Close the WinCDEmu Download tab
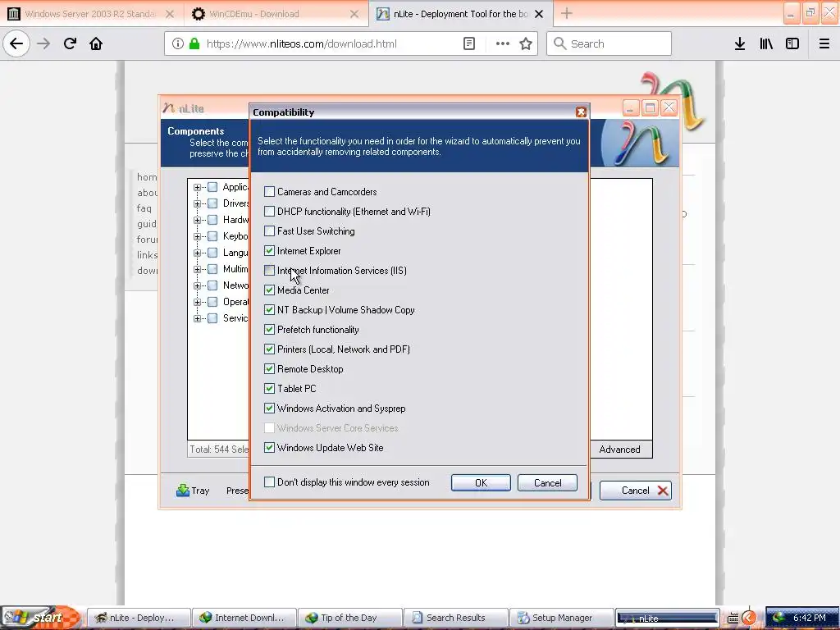The height and width of the screenshot is (630, 840). [354, 14]
